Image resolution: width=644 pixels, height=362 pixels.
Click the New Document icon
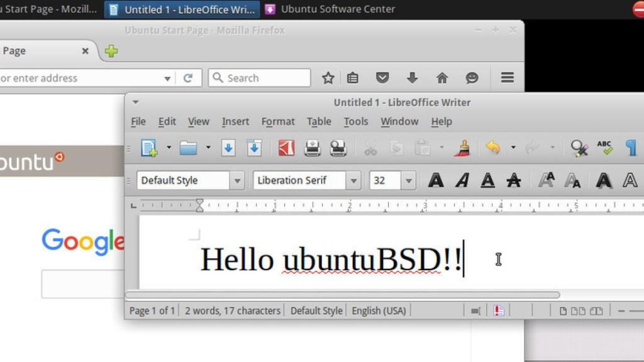click(150, 148)
